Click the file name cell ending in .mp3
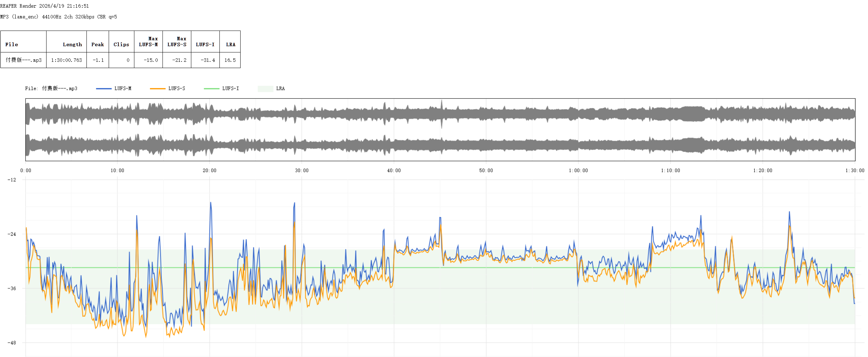The height and width of the screenshot is (357, 868). point(23,60)
